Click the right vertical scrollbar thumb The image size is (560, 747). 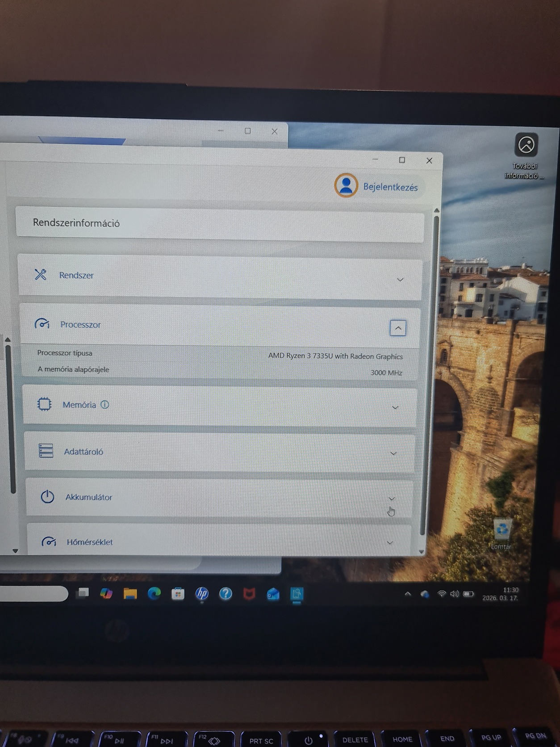(430, 375)
